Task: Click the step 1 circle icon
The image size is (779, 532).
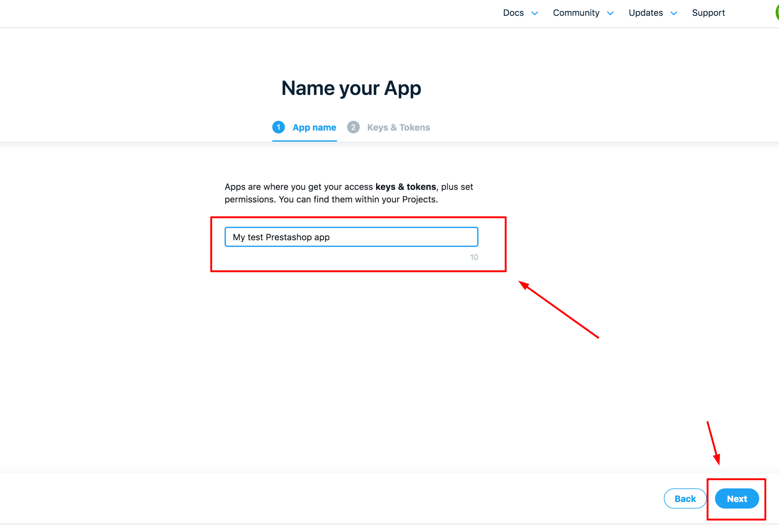Action: click(x=278, y=127)
